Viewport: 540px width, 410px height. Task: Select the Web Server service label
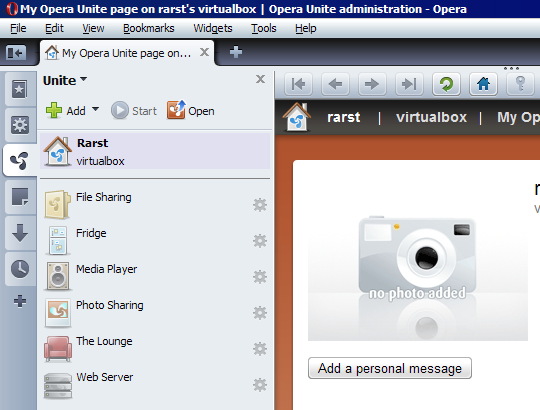point(104,377)
